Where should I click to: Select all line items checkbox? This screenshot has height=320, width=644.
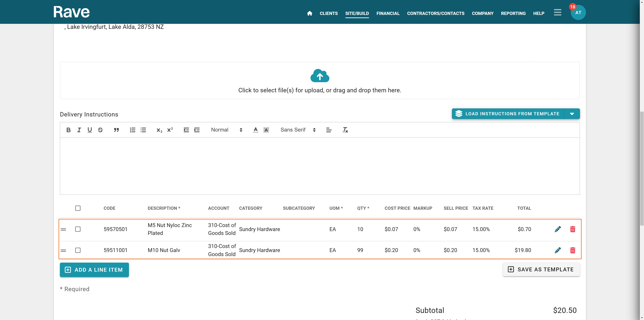pyautogui.click(x=78, y=208)
